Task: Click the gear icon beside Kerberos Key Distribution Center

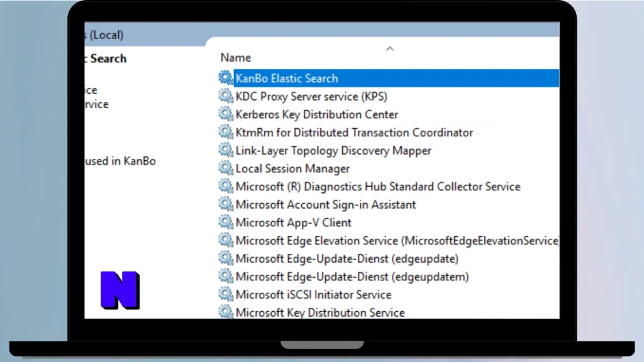Action: coord(226,114)
